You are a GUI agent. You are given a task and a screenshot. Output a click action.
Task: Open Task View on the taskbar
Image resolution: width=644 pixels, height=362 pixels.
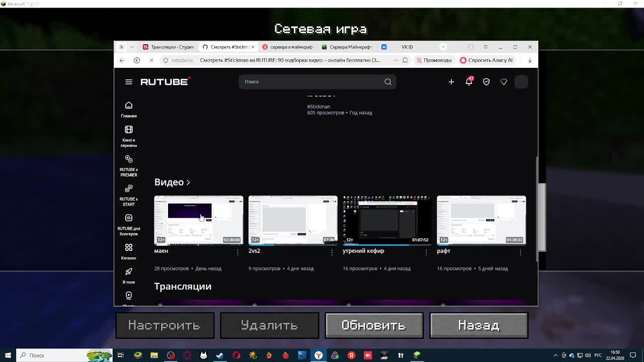pos(121,355)
